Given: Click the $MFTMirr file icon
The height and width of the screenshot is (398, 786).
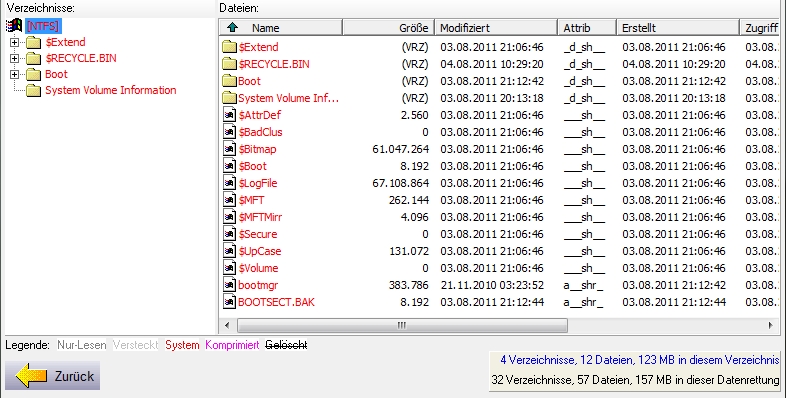Looking at the screenshot, I should click(229, 218).
